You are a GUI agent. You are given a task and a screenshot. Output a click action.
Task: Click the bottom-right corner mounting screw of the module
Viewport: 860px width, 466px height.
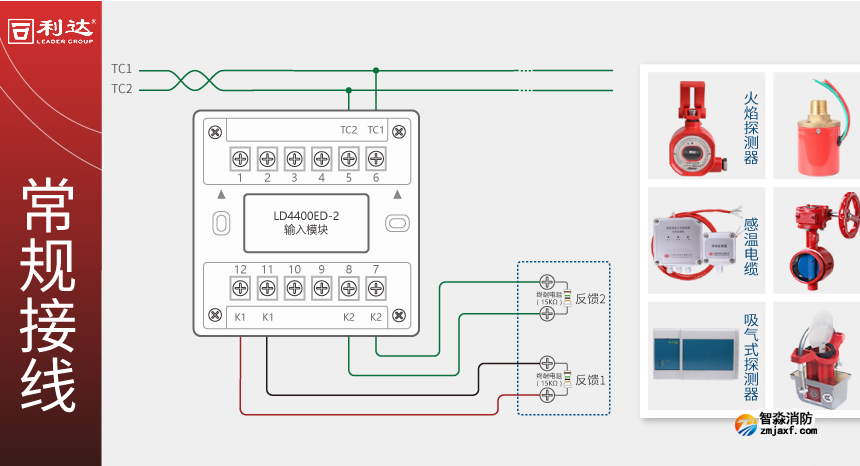(x=398, y=316)
